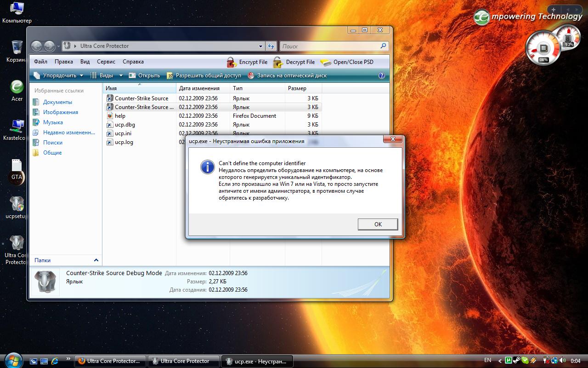
Task: Click the Steam icon in the system tray
Action: click(517, 361)
